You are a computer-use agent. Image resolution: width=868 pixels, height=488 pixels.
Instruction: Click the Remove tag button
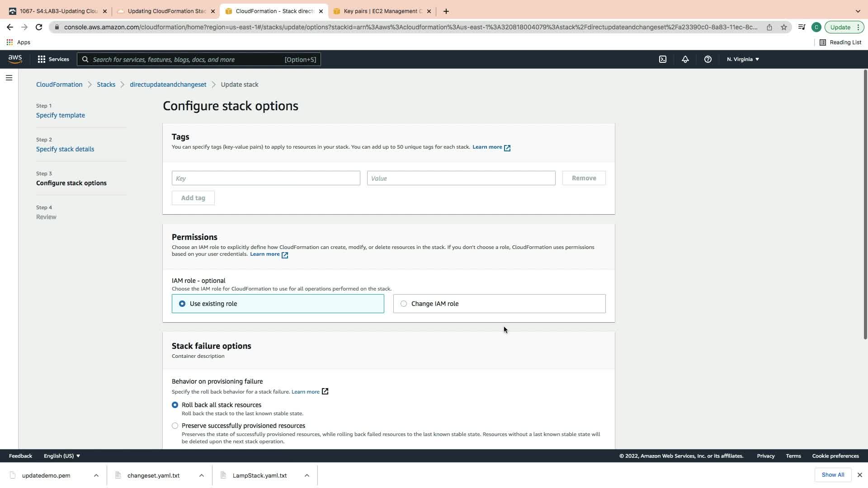point(584,178)
